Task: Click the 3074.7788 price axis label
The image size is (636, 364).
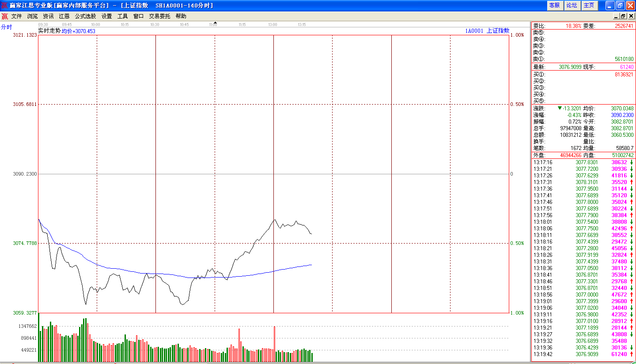Action: 25,243
